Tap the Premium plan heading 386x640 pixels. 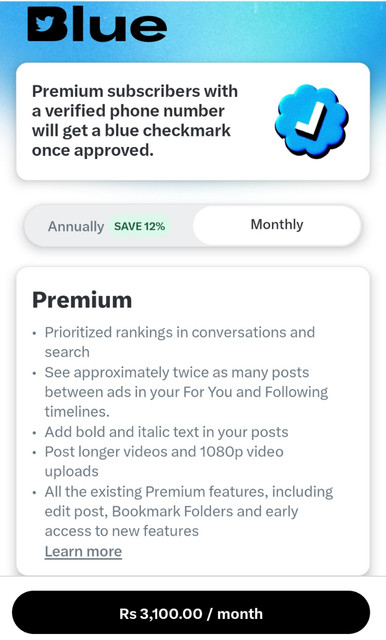point(82,300)
